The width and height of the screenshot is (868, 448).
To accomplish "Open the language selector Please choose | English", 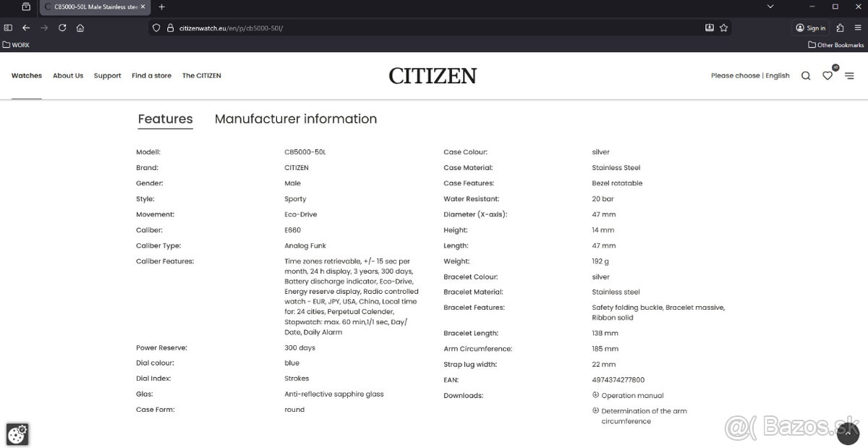I will [x=749, y=75].
